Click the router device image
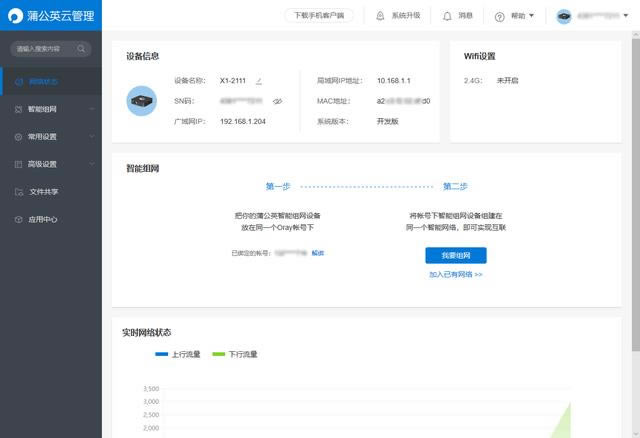This screenshot has width=640, height=438. [142, 100]
